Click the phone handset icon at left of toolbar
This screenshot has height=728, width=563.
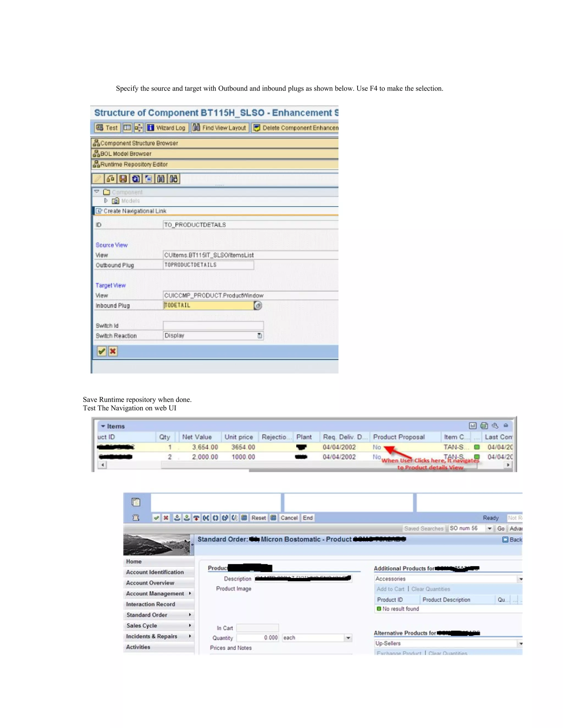tap(136, 518)
